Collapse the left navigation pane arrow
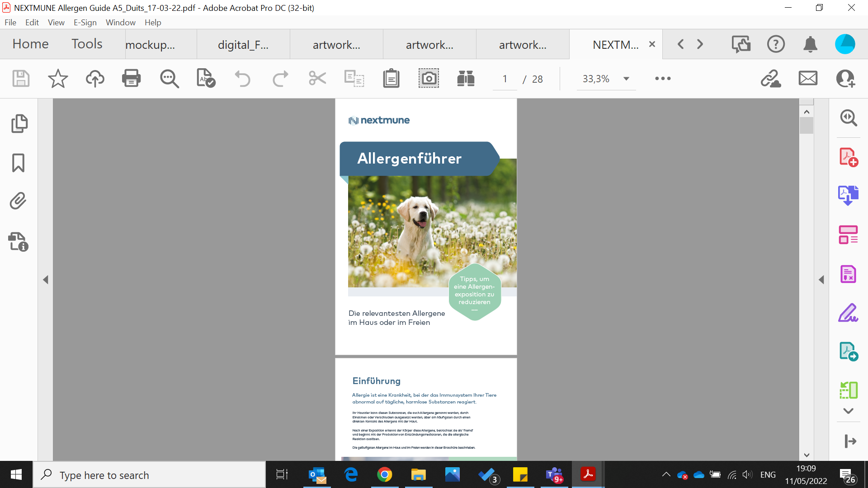 46,280
